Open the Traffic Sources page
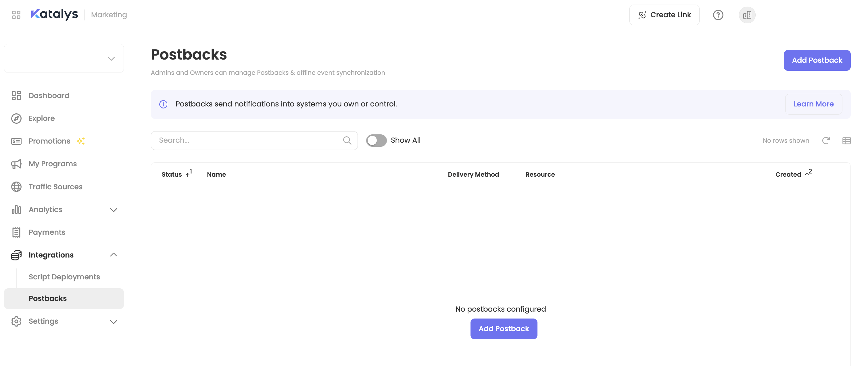The height and width of the screenshot is (366, 868). [x=55, y=187]
